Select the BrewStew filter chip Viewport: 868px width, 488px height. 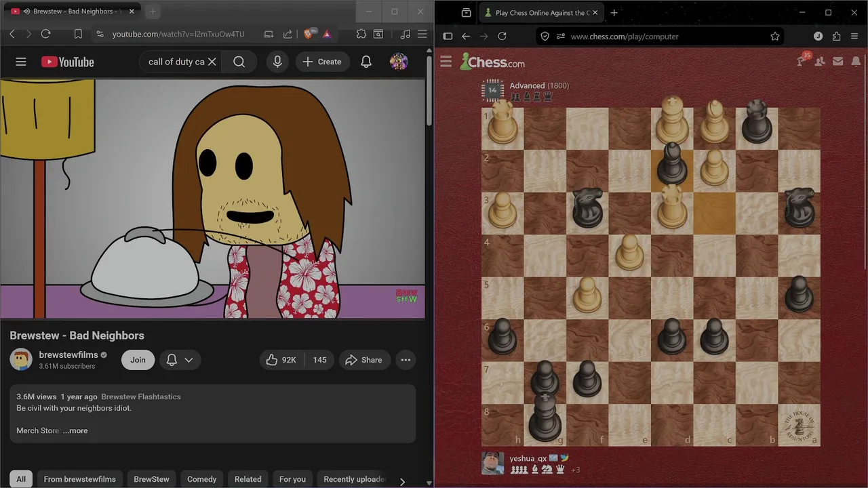[x=151, y=479]
